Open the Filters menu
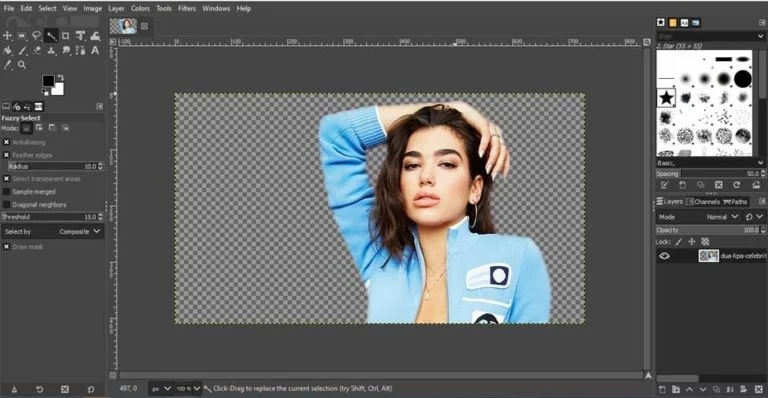 click(x=187, y=8)
